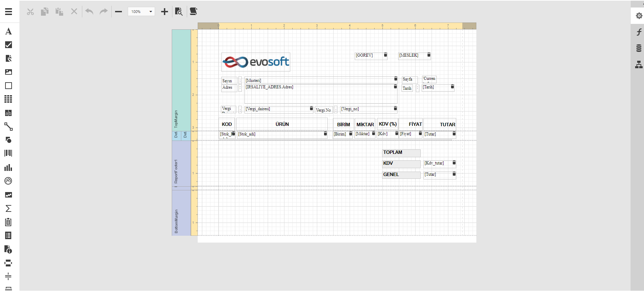
Task: Choose the Table control tool
Action: pos(9,99)
